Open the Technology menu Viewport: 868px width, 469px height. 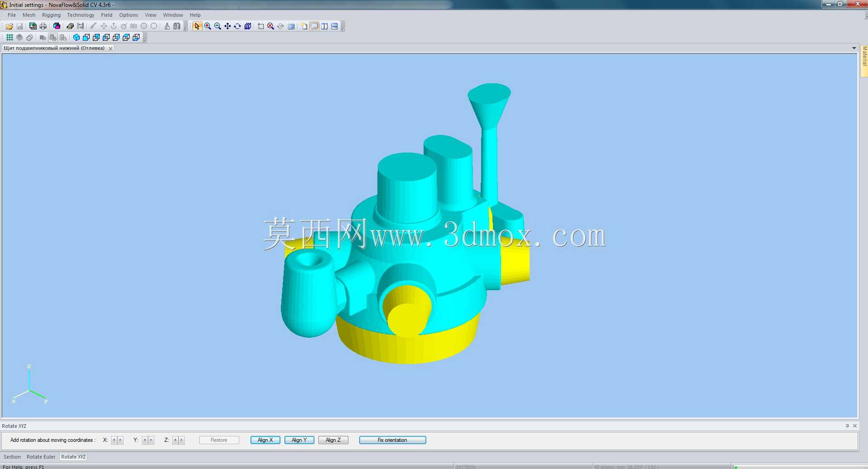(81, 15)
